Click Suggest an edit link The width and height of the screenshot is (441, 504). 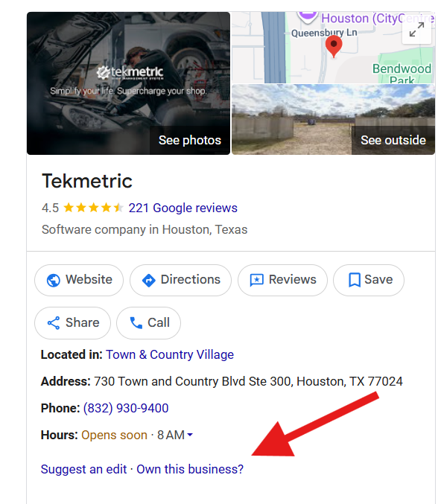[x=83, y=469]
